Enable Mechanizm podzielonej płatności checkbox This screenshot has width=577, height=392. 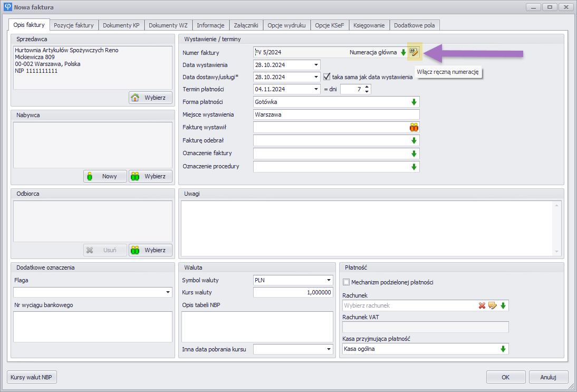point(347,282)
